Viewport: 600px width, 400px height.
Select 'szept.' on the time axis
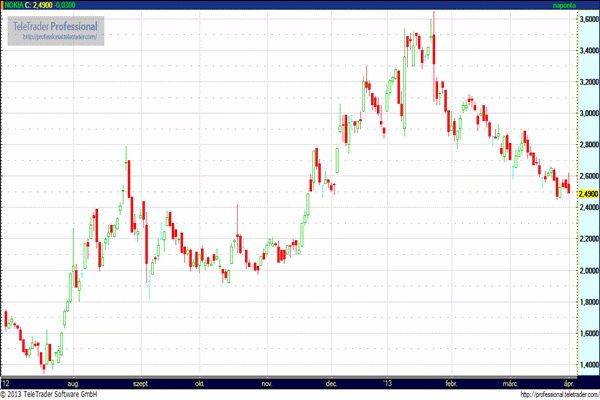(x=141, y=383)
